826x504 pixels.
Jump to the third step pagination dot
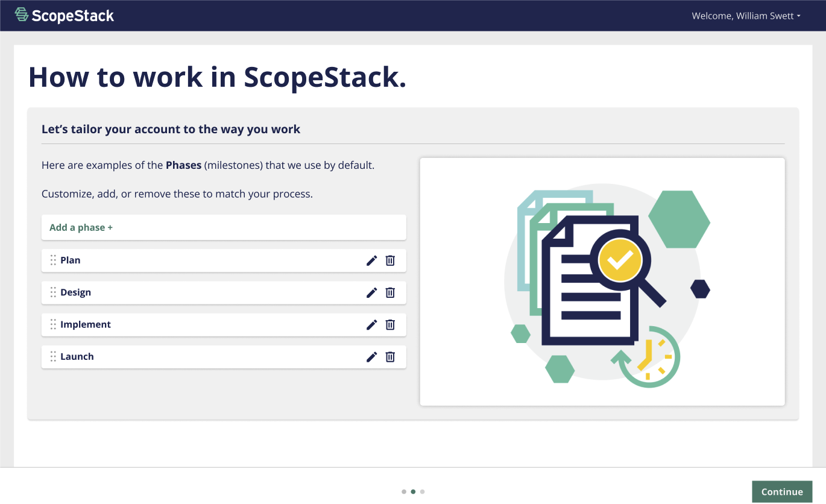pos(422,491)
